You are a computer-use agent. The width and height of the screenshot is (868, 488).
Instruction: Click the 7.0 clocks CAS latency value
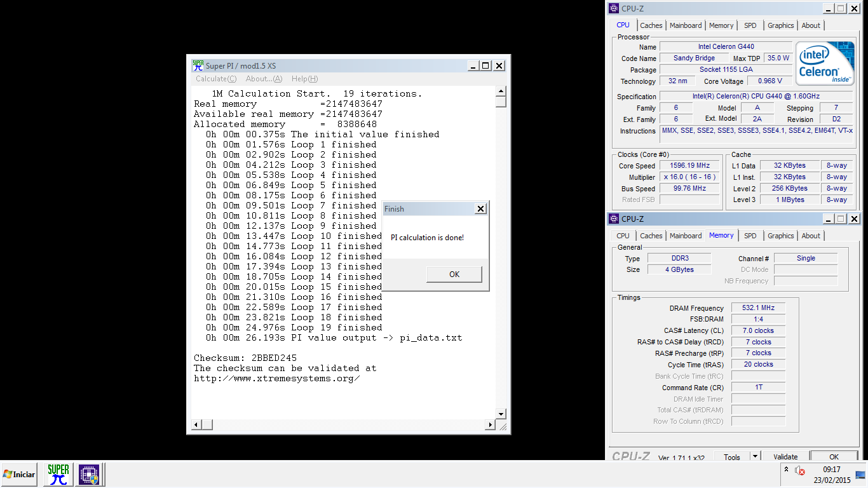coord(758,331)
